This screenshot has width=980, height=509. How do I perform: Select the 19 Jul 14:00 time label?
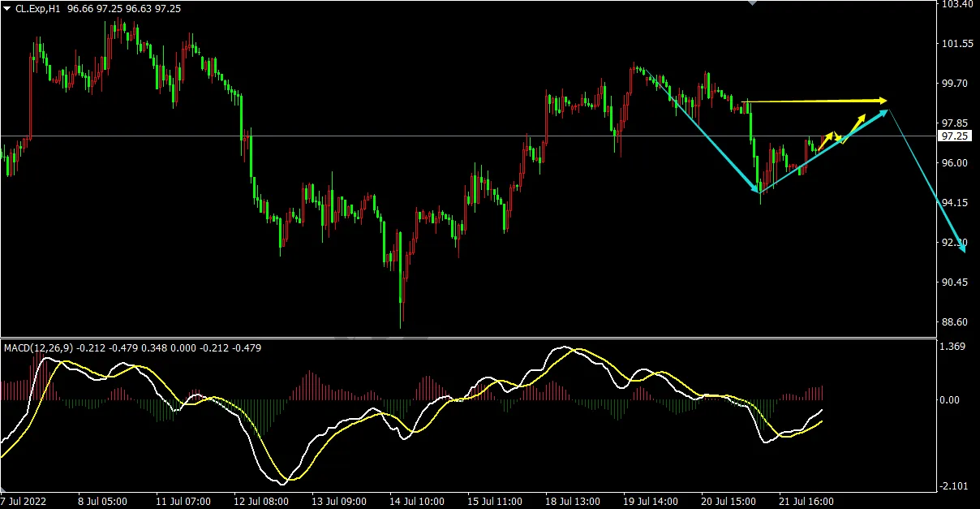coord(651,501)
